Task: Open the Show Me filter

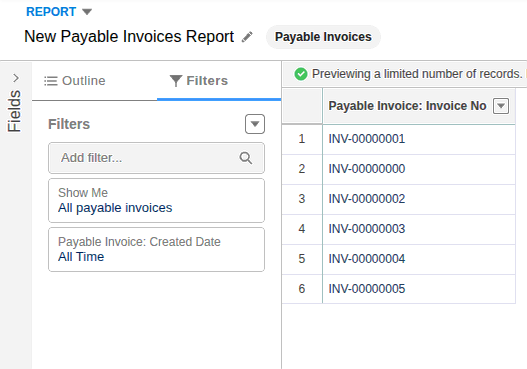Action: pyautogui.click(x=156, y=201)
